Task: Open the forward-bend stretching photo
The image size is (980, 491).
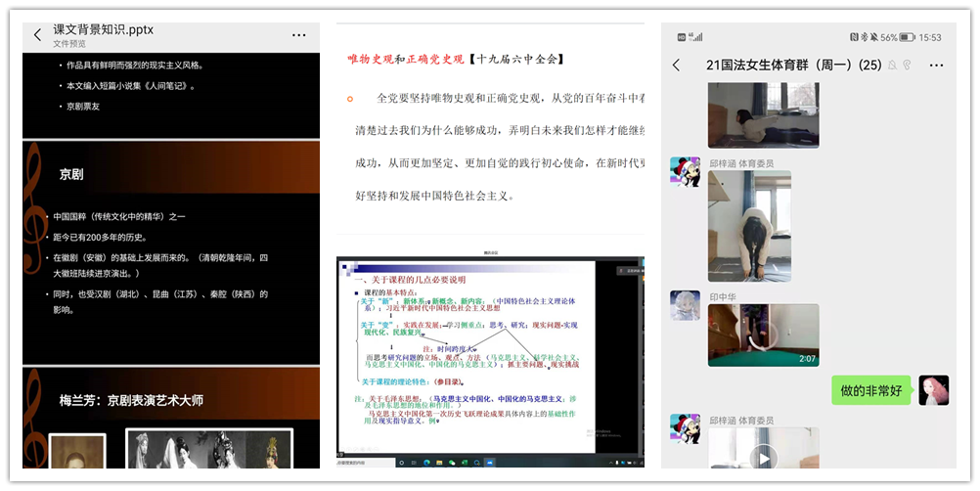Action: pyautogui.click(x=749, y=226)
